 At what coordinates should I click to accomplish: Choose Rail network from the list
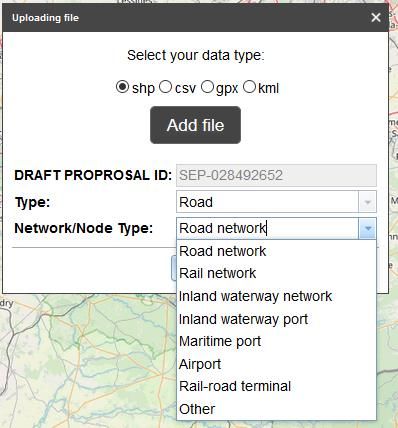[x=276, y=273]
